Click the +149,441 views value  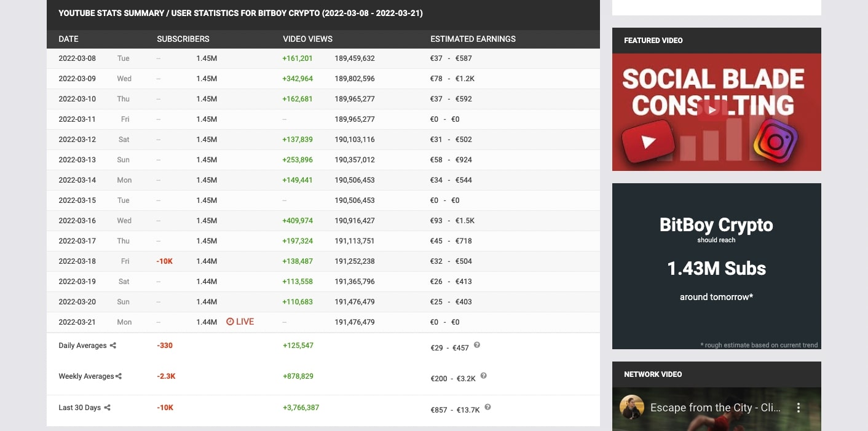pyautogui.click(x=298, y=180)
